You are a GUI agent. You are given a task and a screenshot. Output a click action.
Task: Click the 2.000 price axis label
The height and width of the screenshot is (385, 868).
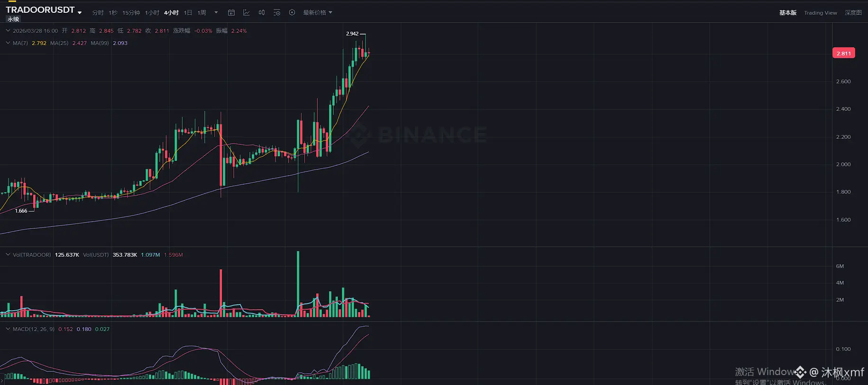(843, 164)
